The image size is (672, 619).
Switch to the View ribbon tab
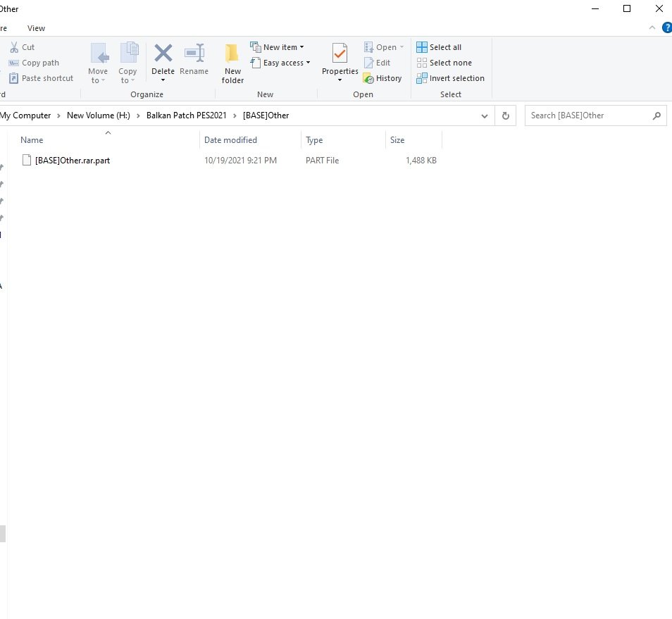(x=36, y=28)
